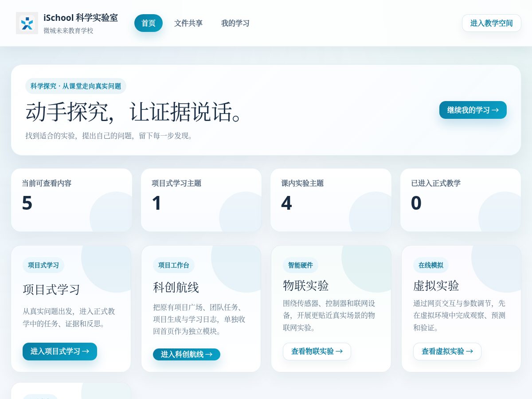The image size is (532, 399).
Task: Click the 项目式学习 small tag badge
Action: (x=43, y=265)
